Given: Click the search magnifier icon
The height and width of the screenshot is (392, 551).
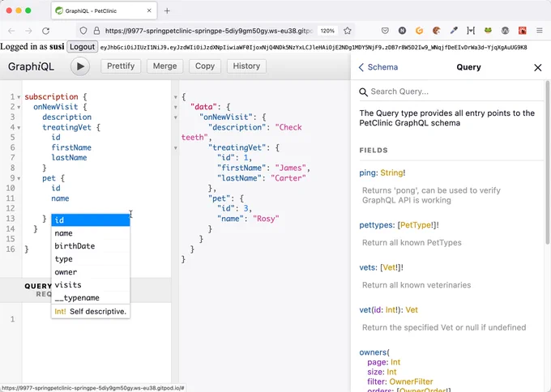Looking at the screenshot, I should (363, 92).
